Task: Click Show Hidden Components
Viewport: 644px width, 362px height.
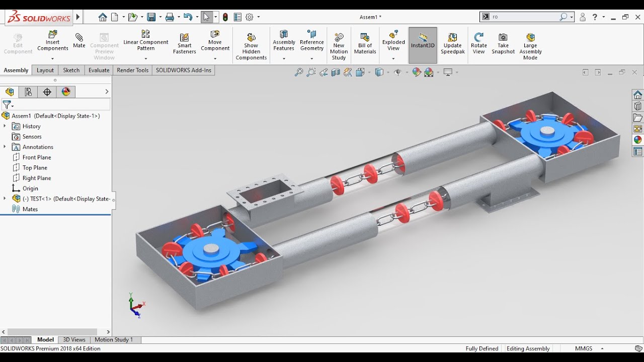Action: (x=251, y=47)
